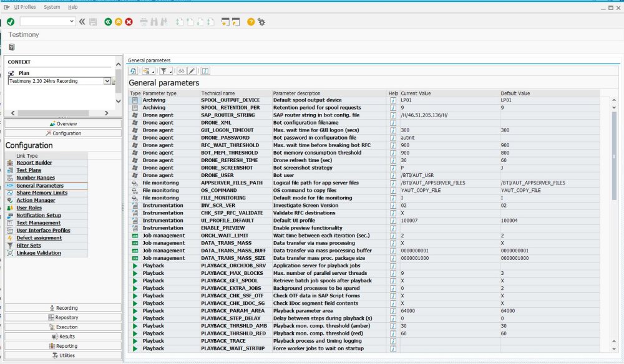
Task: Click the red Cancel icon
Action: 129,22
